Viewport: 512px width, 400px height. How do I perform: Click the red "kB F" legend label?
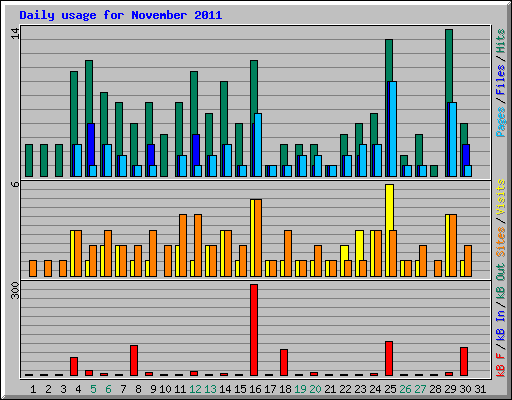point(500,365)
